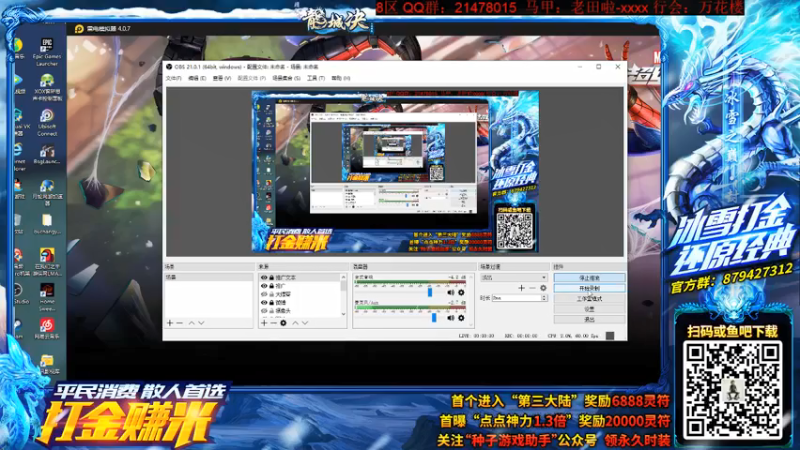Open the 帮助(H) menu
The image size is (800, 450).
[x=341, y=78]
